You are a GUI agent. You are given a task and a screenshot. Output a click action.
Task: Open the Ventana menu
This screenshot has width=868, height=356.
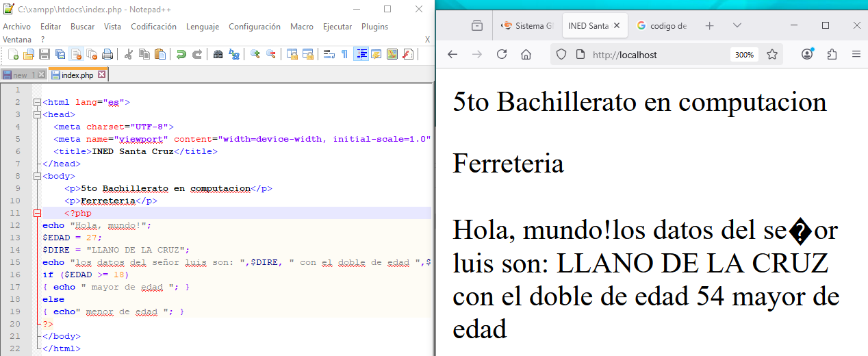(17, 40)
